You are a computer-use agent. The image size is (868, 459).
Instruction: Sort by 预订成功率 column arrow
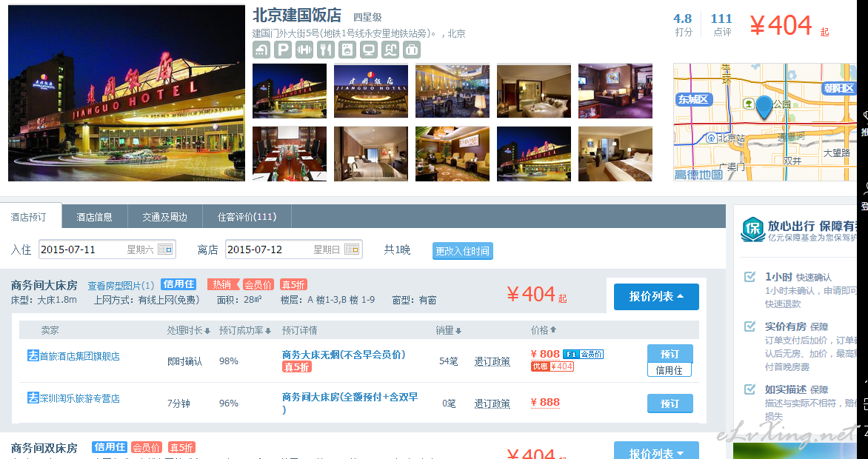coord(268,330)
